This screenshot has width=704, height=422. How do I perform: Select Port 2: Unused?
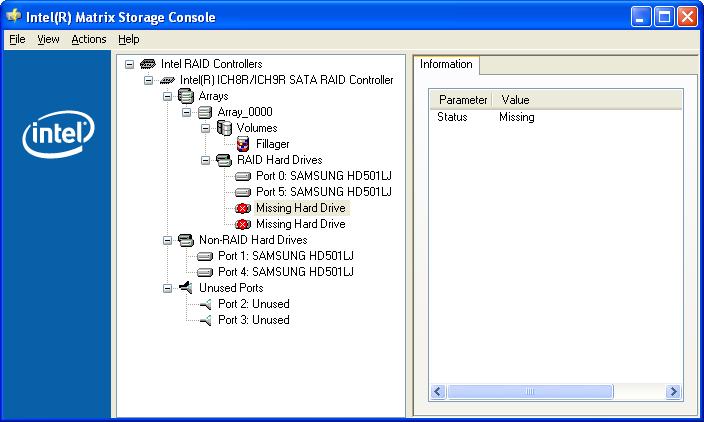point(254,304)
